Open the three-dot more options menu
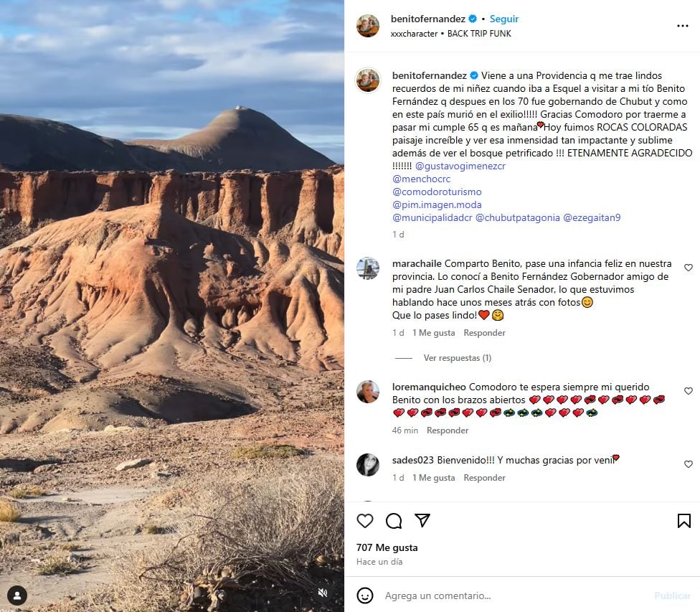 pos(683,26)
